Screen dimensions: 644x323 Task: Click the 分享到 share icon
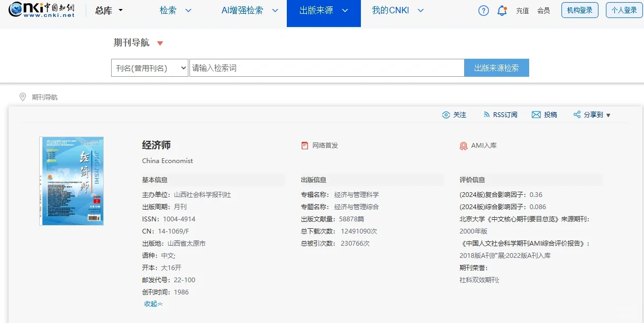coord(577,115)
